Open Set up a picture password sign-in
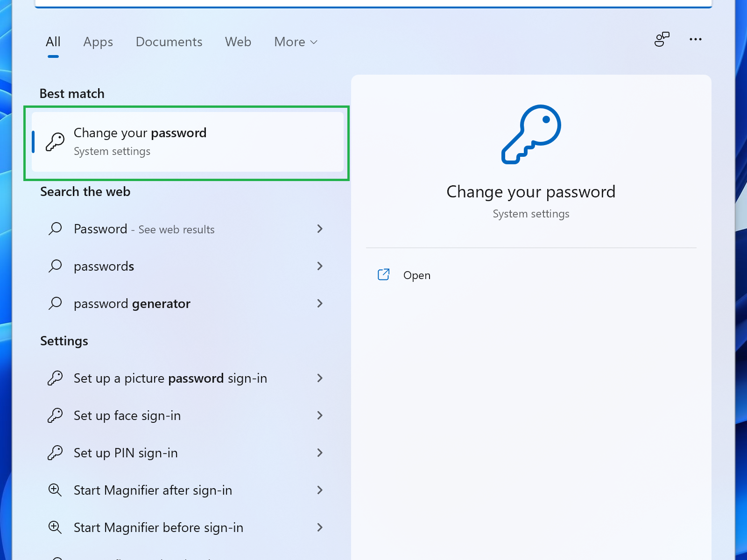The width and height of the screenshot is (747, 560). [x=170, y=378]
